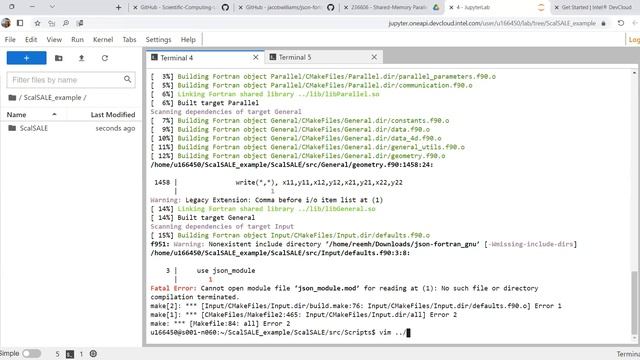
Task: Switch to Get Started Intel DevCloud tab
Action: pos(596,7)
